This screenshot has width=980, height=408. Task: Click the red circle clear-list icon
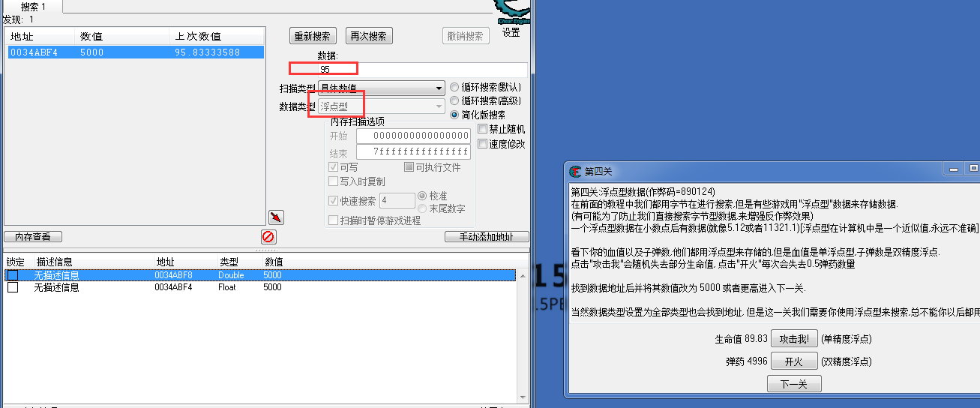pos(268,236)
